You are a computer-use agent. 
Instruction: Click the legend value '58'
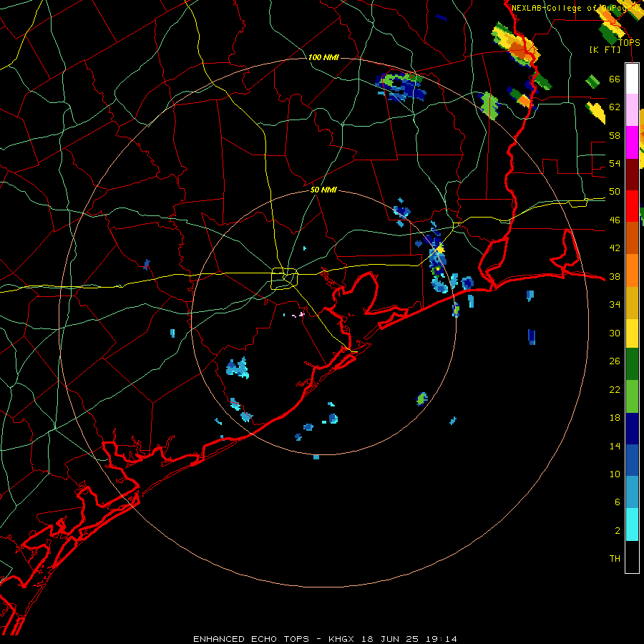tap(615, 135)
